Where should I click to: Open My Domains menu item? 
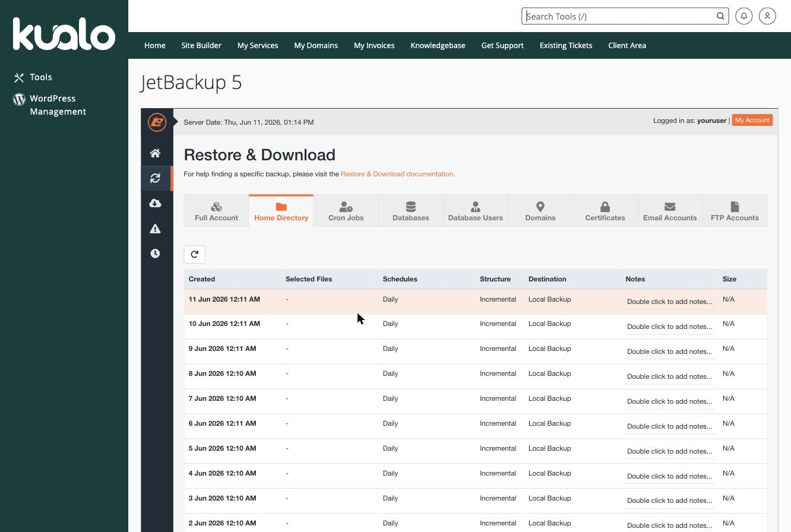(x=316, y=45)
